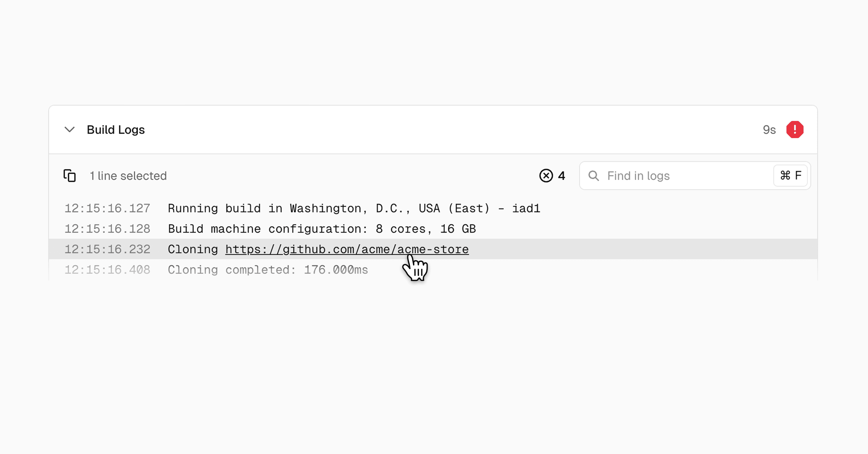Toggle selection of the 'Cloning completed' line
The height and width of the screenshot is (454, 868).
tap(268, 269)
